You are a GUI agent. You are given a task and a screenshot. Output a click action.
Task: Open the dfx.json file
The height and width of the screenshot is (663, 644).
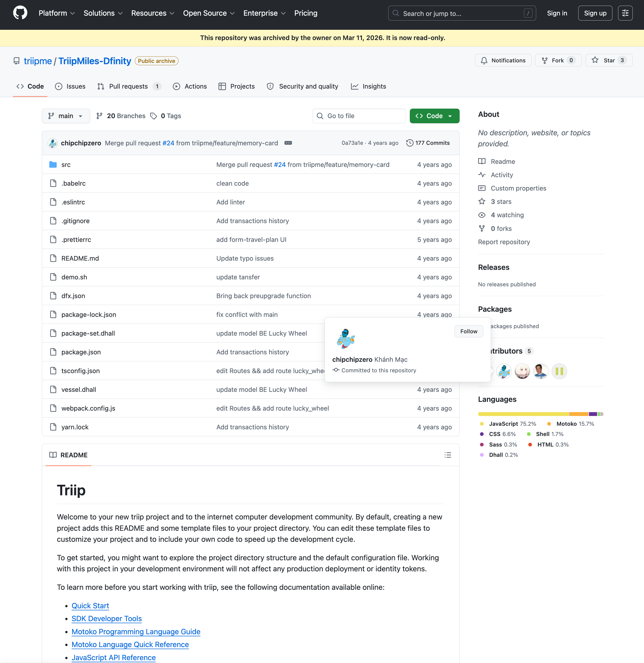(x=73, y=296)
